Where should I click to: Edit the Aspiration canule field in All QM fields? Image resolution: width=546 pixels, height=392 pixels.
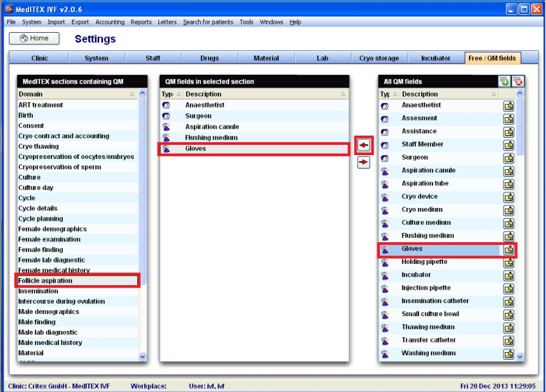(x=509, y=171)
